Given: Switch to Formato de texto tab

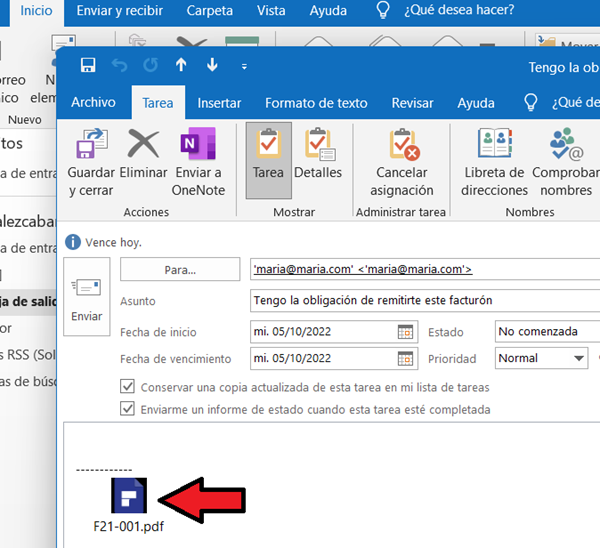Looking at the screenshot, I should pyautogui.click(x=316, y=103).
